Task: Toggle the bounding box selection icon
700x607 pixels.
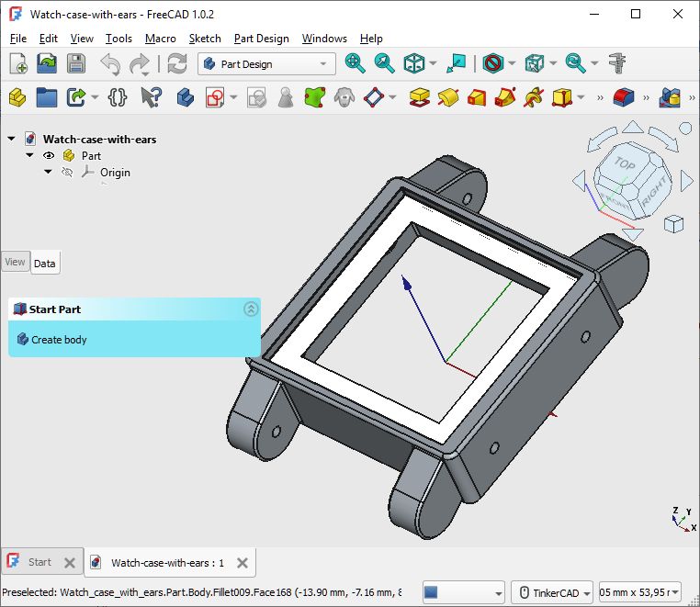Action: pyautogui.click(x=535, y=63)
